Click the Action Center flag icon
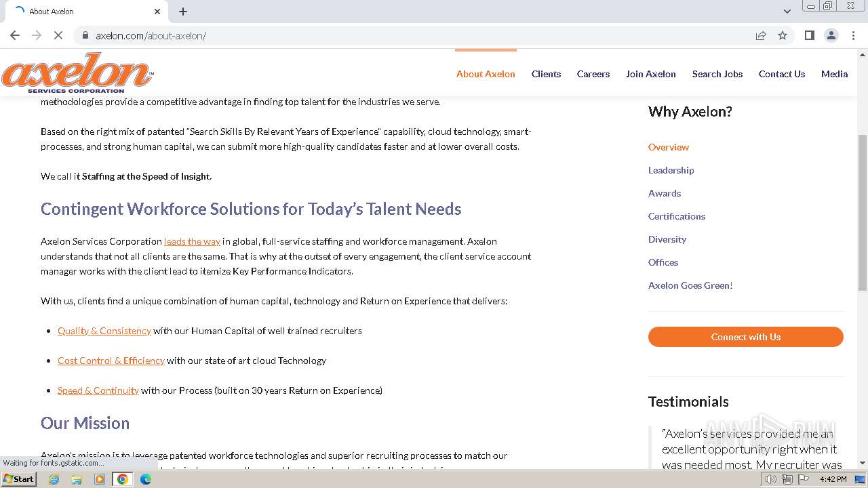This screenshot has width=868, height=488. tap(804, 479)
